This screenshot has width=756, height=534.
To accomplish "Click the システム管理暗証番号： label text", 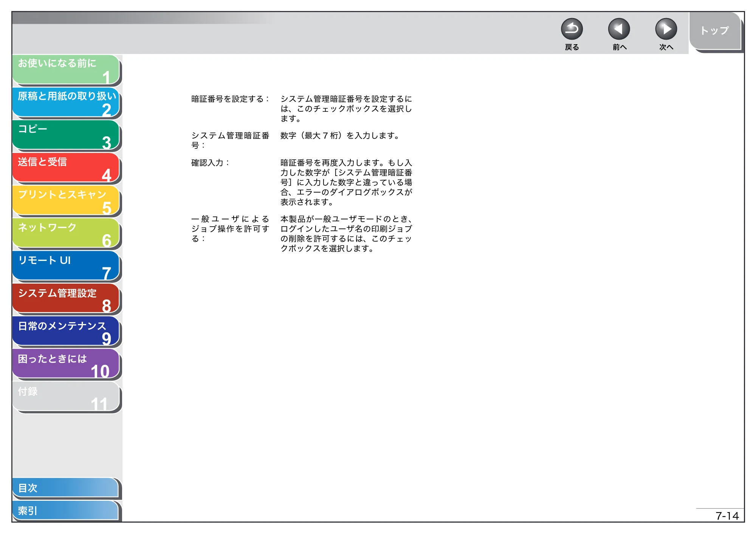I will click(230, 140).
